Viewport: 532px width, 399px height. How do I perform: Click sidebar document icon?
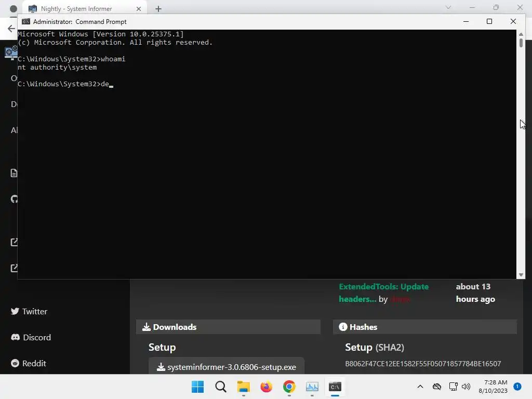coord(14,173)
